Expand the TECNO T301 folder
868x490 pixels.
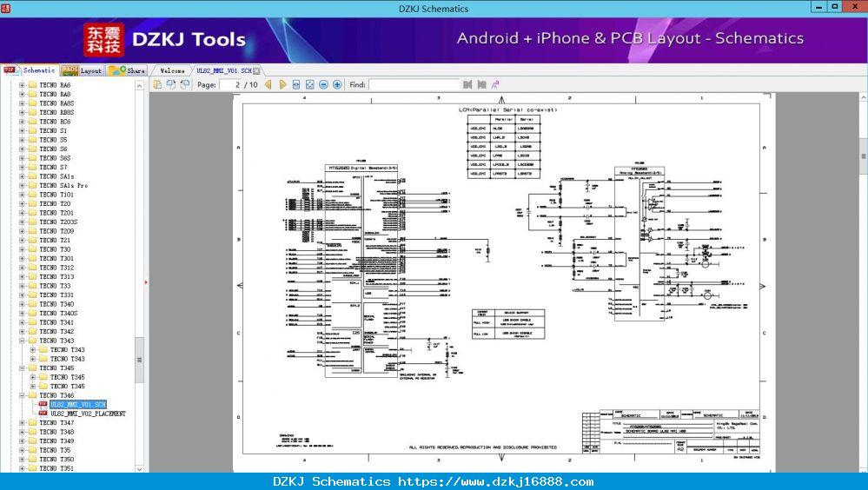pos(22,259)
